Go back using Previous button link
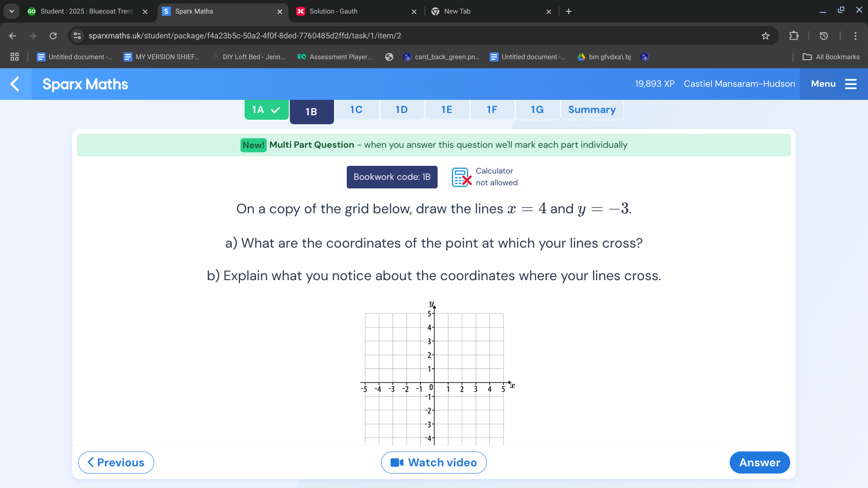 pyautogui.click(x=115, y=462)
